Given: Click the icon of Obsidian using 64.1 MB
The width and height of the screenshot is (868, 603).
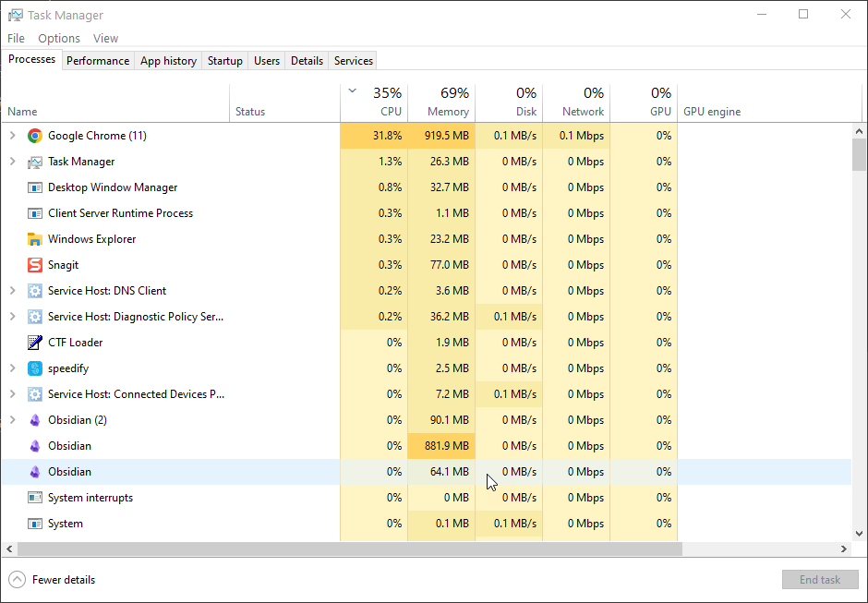Looking at the screenshot, I should (35, 472).
